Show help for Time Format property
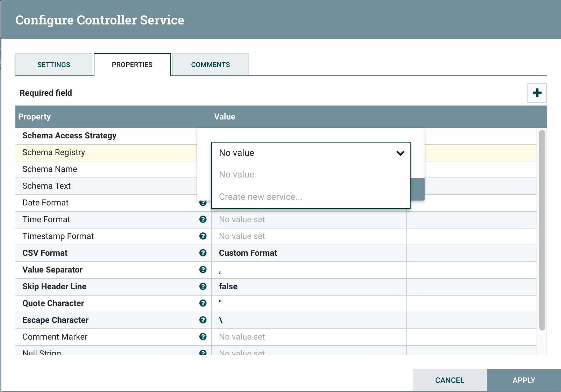 click(203, 219)
